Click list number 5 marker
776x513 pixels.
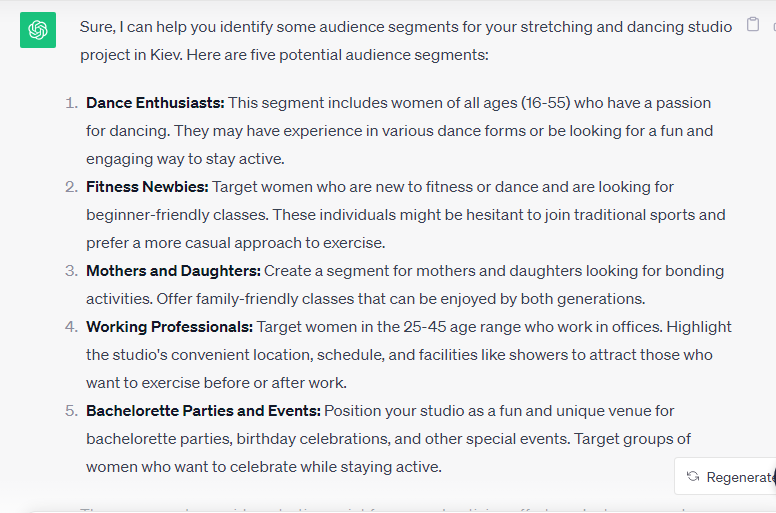click(x=72, y=411)
